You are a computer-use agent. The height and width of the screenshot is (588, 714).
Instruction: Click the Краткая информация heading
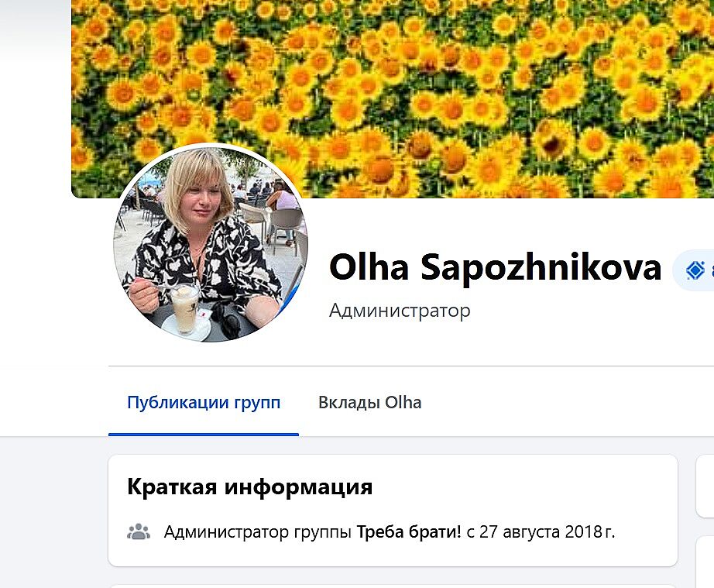point(250,487)
